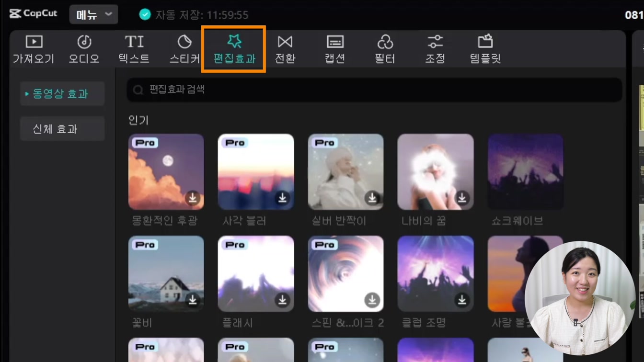Download the 클럽 조명 effect
Image resolution: width=644 pixels, height=362 pixels.
coord(462,300)
